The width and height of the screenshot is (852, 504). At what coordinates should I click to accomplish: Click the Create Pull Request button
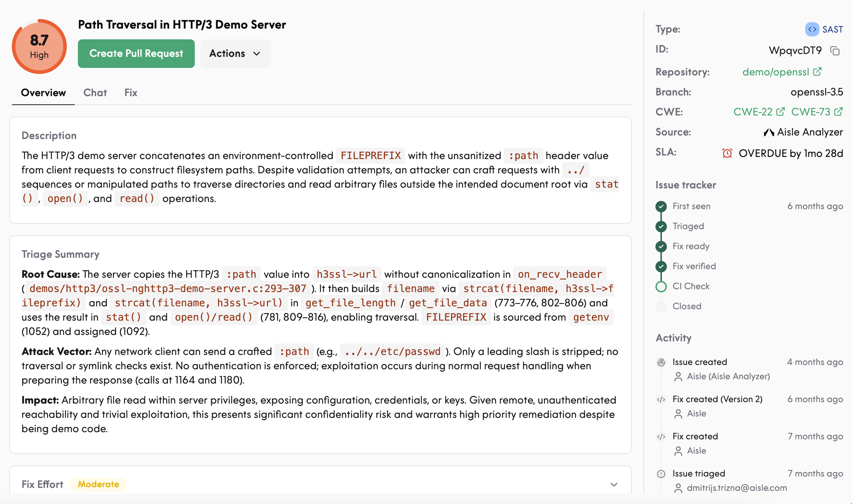136,54
